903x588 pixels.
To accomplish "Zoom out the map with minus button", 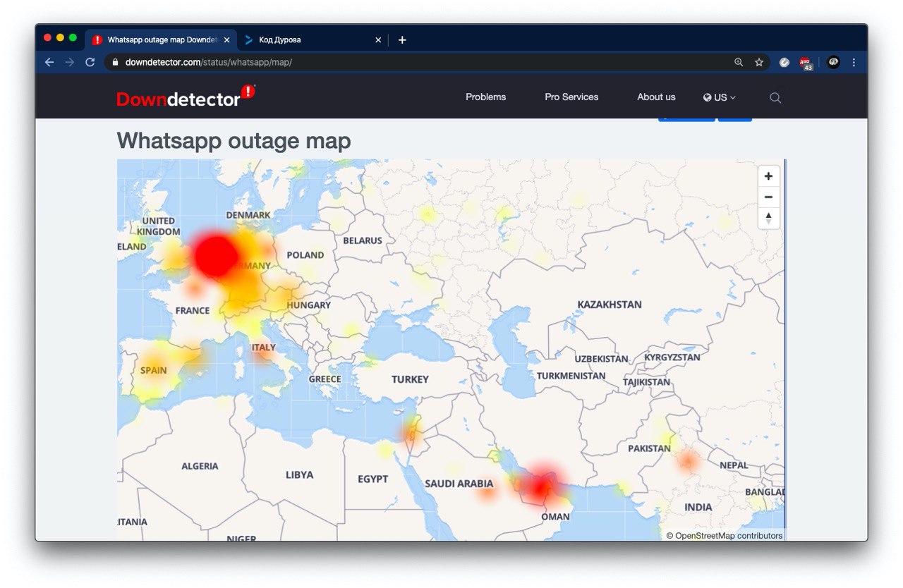I will point(768,197).
